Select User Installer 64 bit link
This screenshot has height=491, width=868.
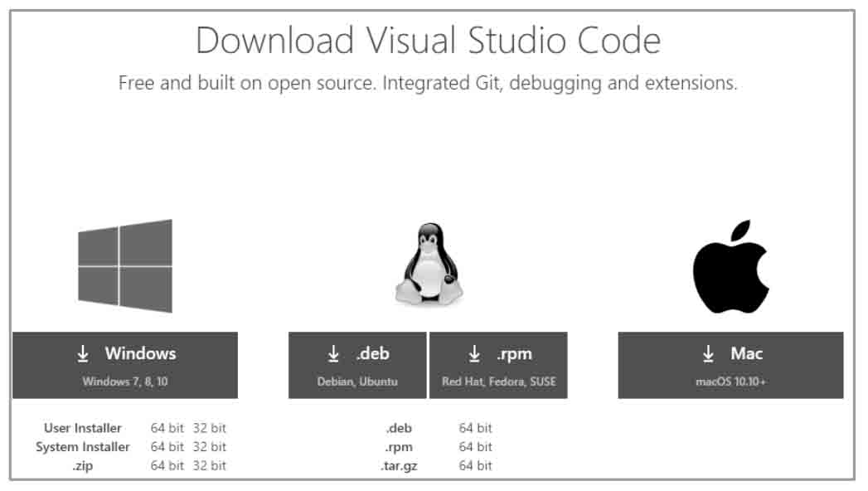(x=167, y=428)
